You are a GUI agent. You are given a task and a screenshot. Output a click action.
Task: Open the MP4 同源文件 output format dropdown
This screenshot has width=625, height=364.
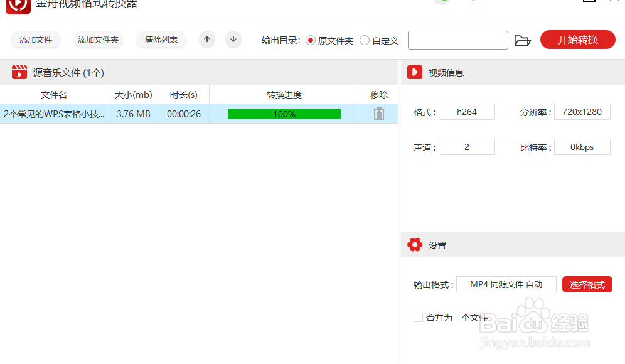pyautogui.click(x=506, y=284)
